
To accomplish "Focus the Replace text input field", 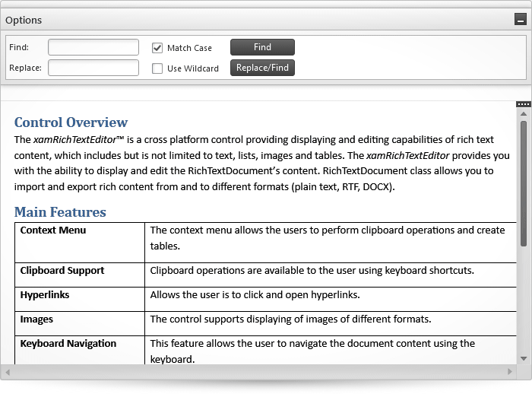I will coord(93,68).
